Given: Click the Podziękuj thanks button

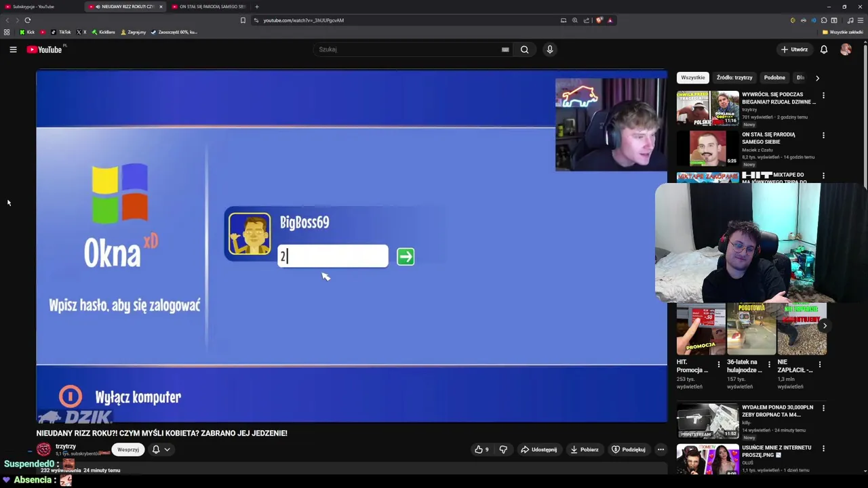Looking at the screenshot, I should coord(629,449).
